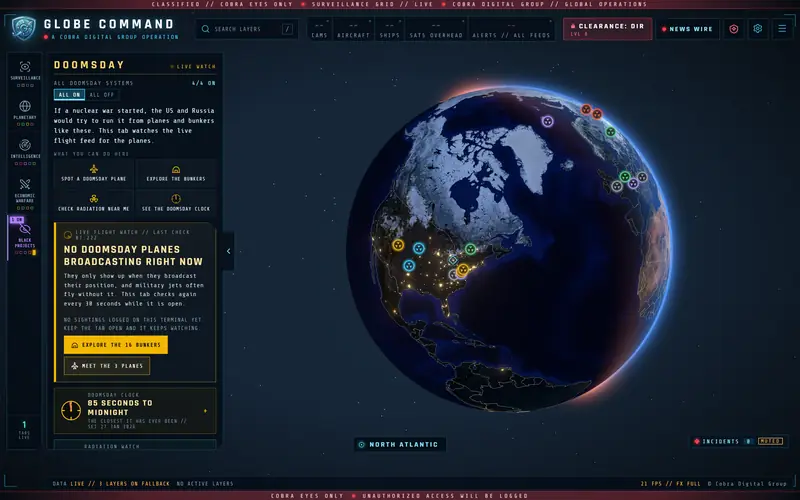The image size is (800, 500).
Task: Click the gray marker at Europe's eastern edge
Action: (x=642, y=177)
